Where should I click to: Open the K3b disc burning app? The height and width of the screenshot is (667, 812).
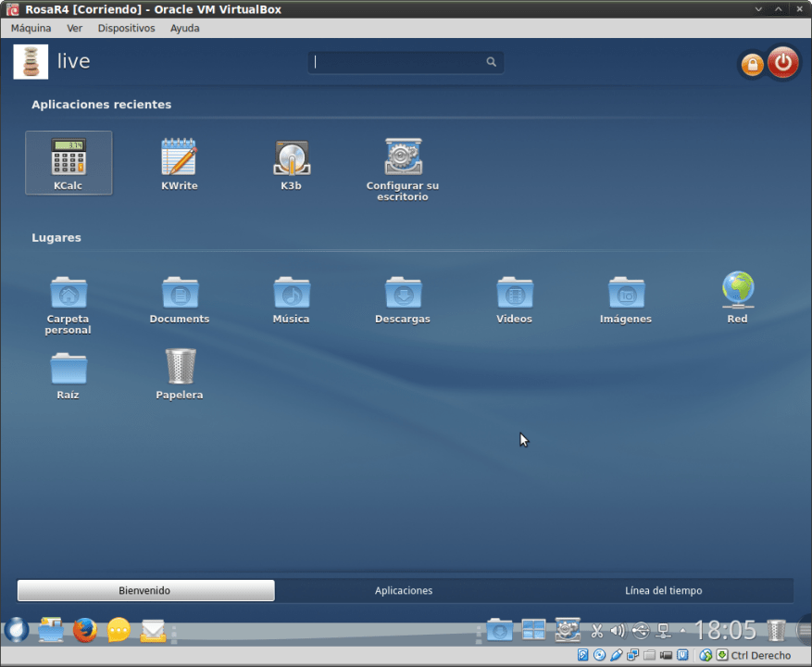click(x=291, y=161)
